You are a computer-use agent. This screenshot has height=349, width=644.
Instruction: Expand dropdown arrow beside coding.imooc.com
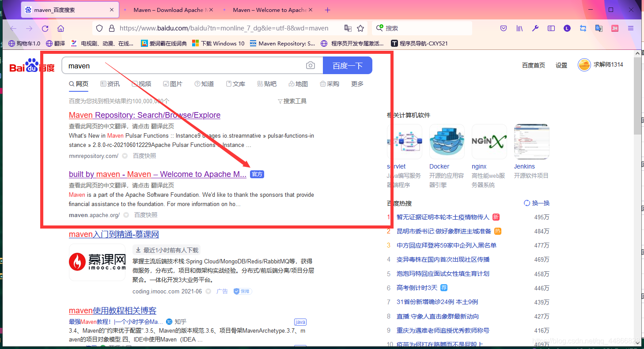point(208,291)
